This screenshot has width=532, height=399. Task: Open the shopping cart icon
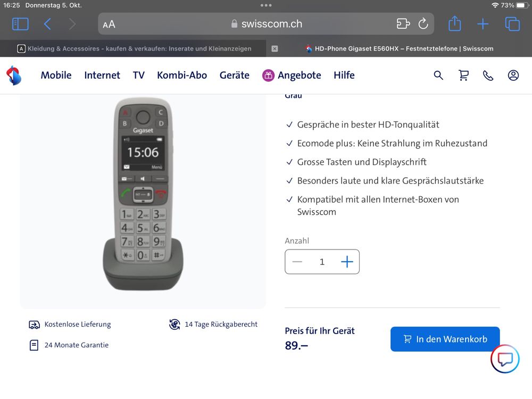click(x=463, y=75)
